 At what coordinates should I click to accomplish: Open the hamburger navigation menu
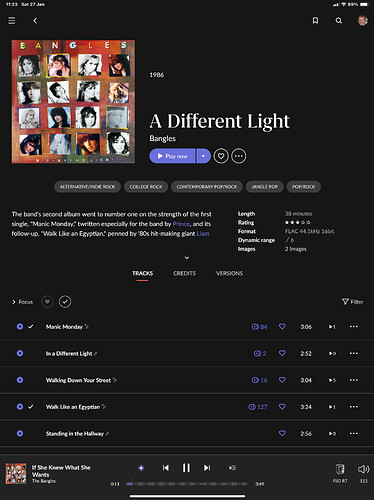(x=12, y=21)
